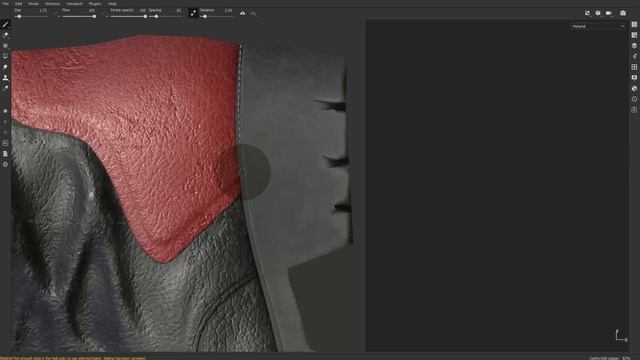Open the viewport display mode icon
This screenshot has height=360, width=640.
click(587, 13)
